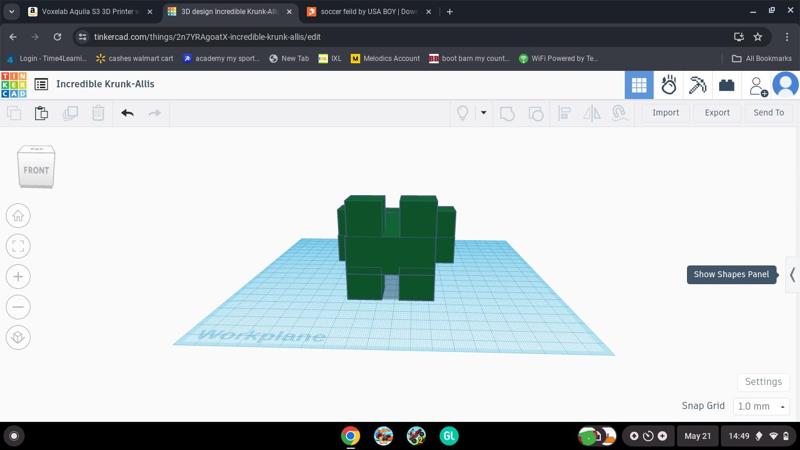Open the Snap Grid 1.0 mm dropdown
The image size is (800, 450).
[x=761, y=407]
